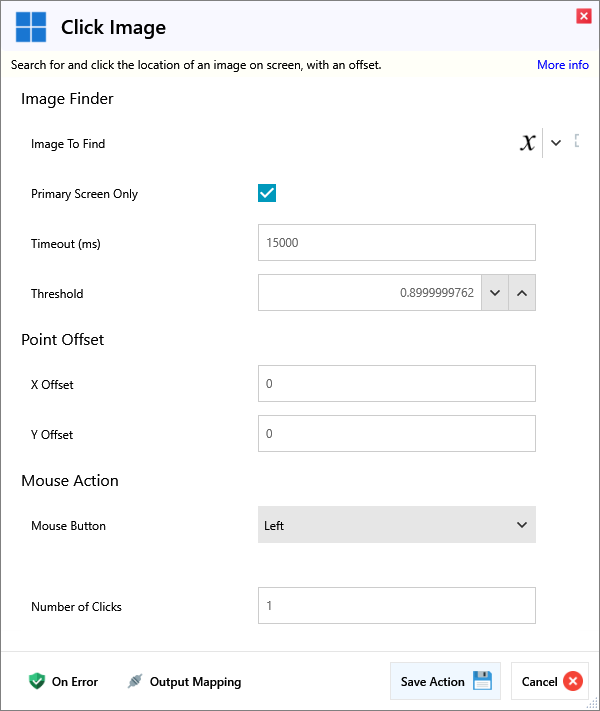Click the Timeout (ms) input field
The height and width of the screenshot is (711, 600).
pos(396,243)
